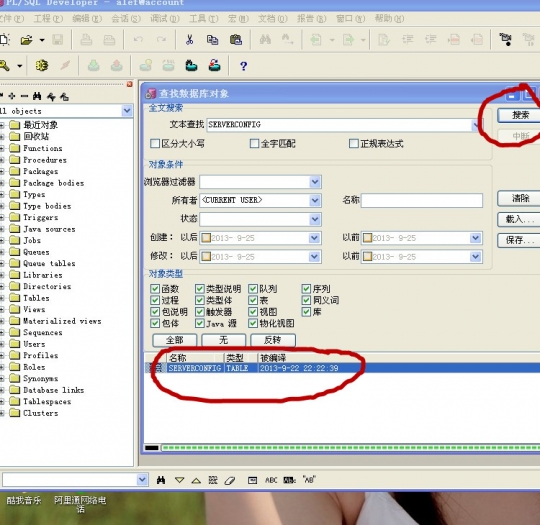Screen dimensions: 540x525
Task: Click the Find binoculars toolbar icon
Action: point(265,40)
